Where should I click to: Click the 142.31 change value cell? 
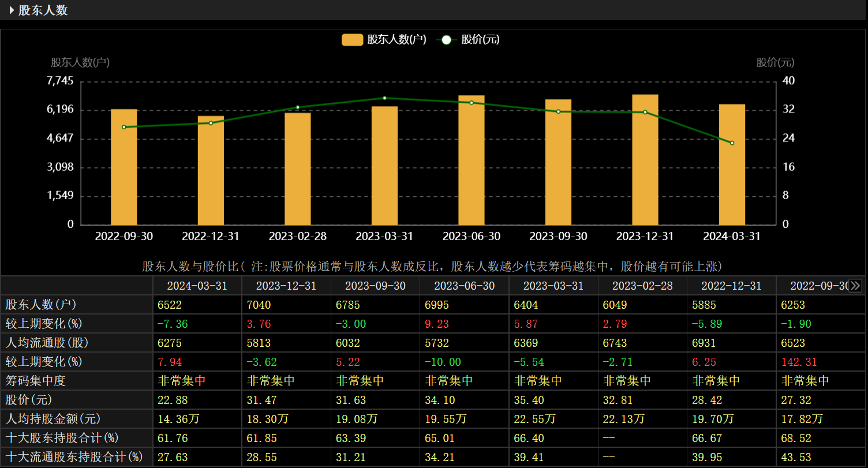pyautogui.click(x=799, y=362)
